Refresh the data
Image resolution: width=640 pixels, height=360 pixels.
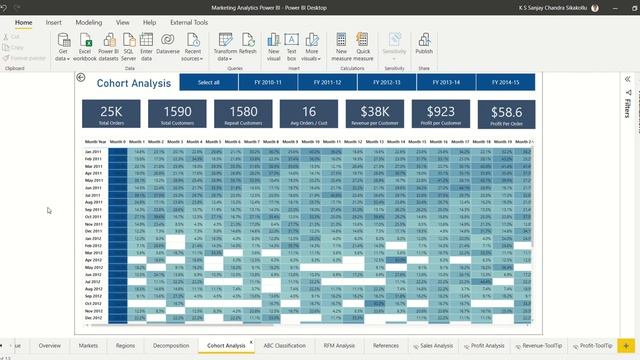pos(247,44)
